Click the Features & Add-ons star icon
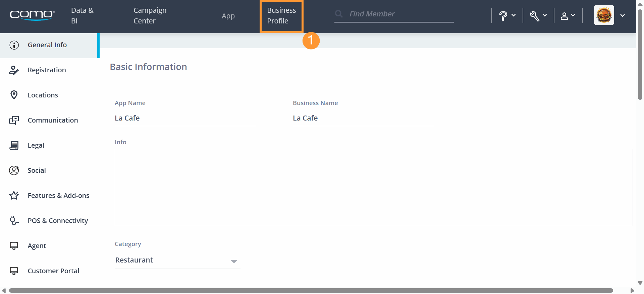The image size is (644, 294). pos(14,196)
